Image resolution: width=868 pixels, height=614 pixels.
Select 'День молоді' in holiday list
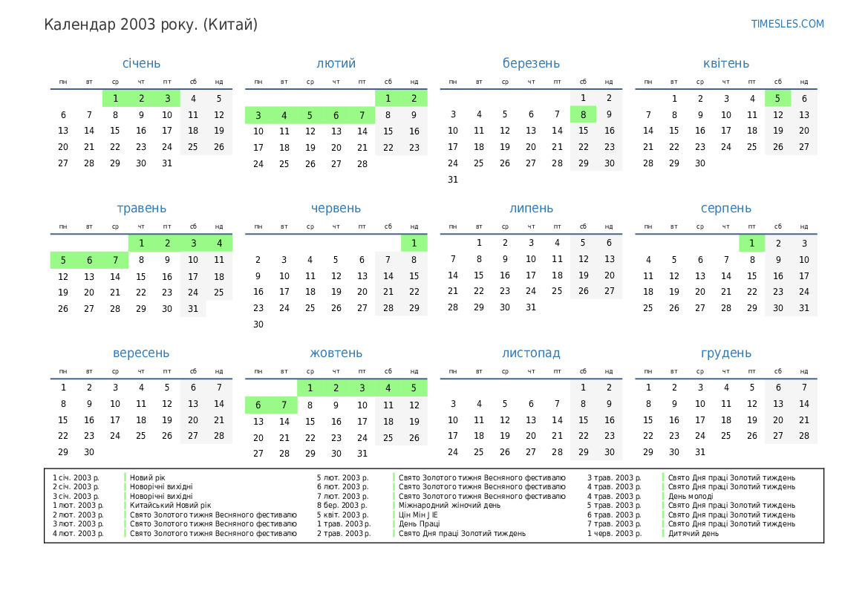click(x=690, y=496)
